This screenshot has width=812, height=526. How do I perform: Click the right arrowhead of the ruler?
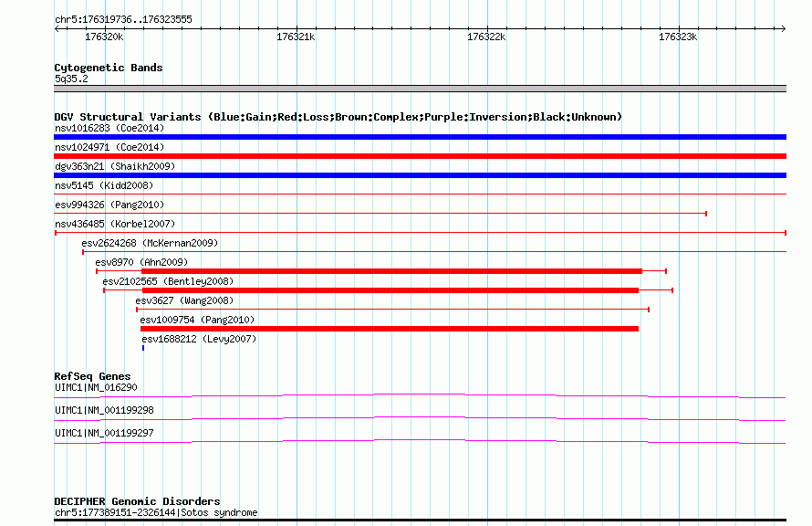point(784,28)
